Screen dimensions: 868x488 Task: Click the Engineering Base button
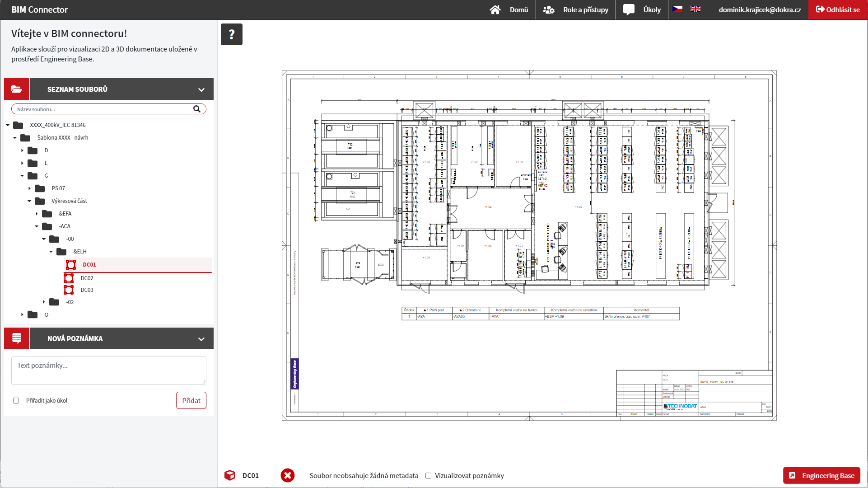(x=821, y=475)
